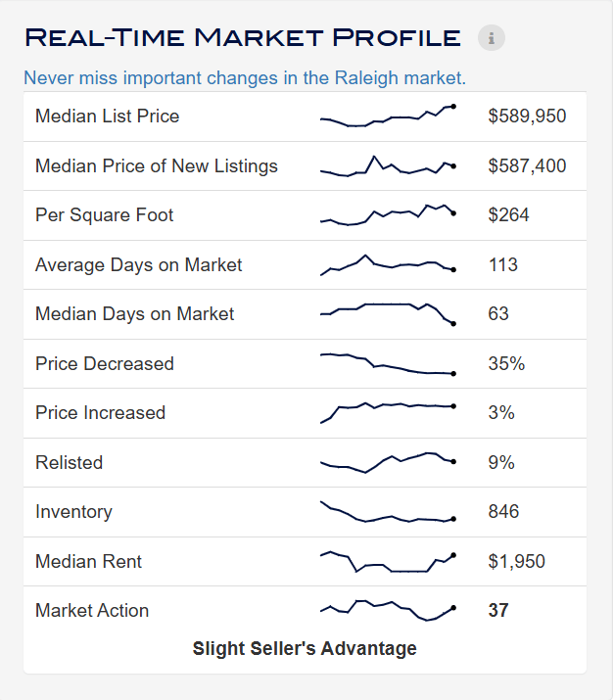
Task: Click the Real-Time Market Profile heading
Action: tap(242, 38)
